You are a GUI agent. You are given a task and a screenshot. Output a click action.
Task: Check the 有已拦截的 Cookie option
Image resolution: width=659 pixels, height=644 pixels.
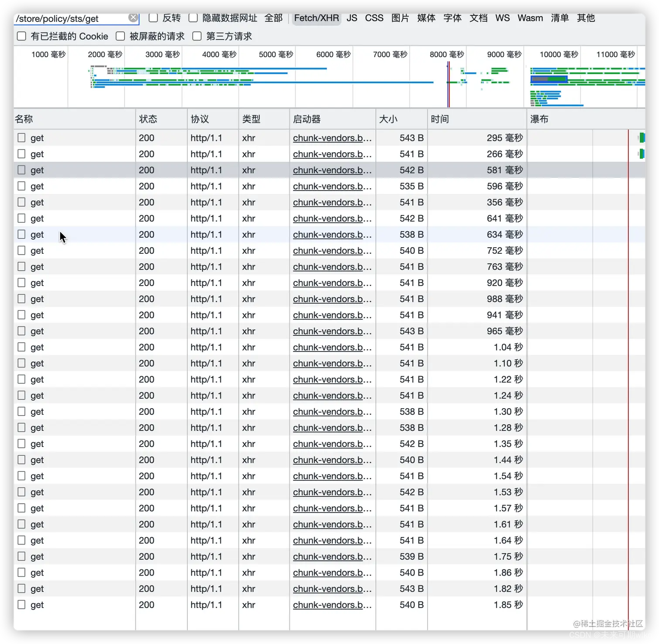[x=21, y=36]
